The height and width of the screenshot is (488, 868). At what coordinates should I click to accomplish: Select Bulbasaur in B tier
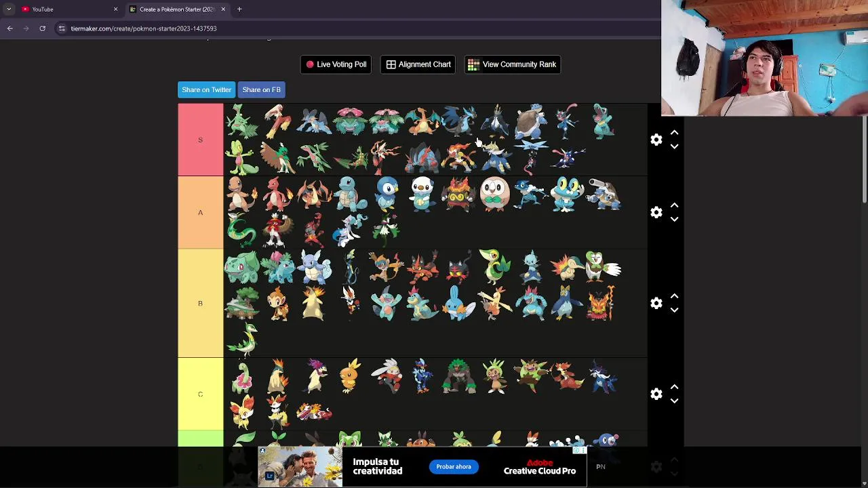(x=241, y=267)
